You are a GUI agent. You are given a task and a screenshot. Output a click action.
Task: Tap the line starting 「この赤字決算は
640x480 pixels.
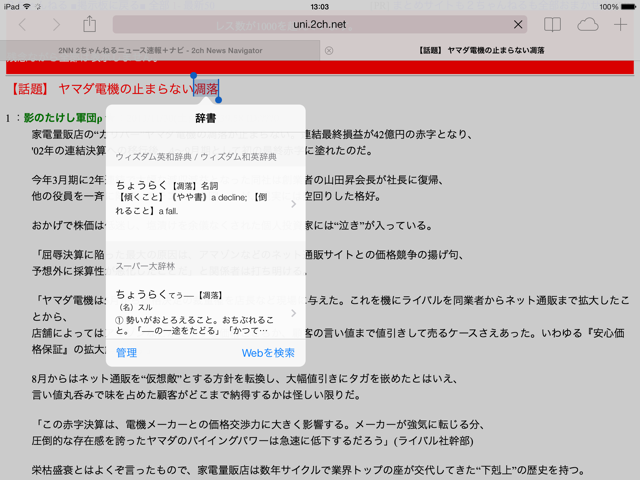tap(259, 424)
